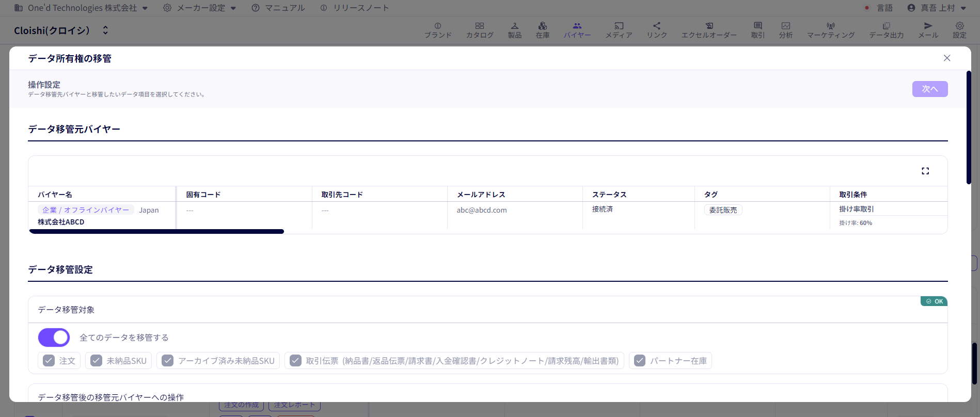Screen dimensions: 980x417
Task: Click the abc@abcd.com email cell
Action: [482, 210]
